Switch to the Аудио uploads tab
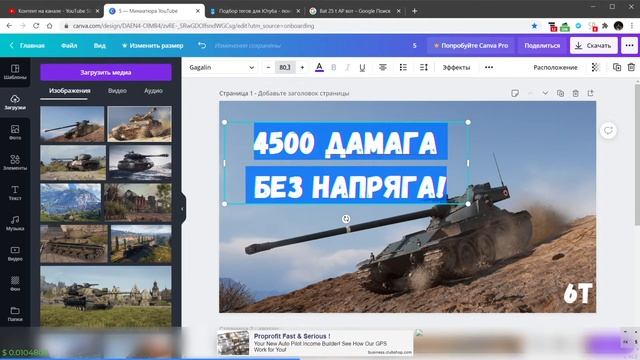640x360 pixels. tap(153, 91)
